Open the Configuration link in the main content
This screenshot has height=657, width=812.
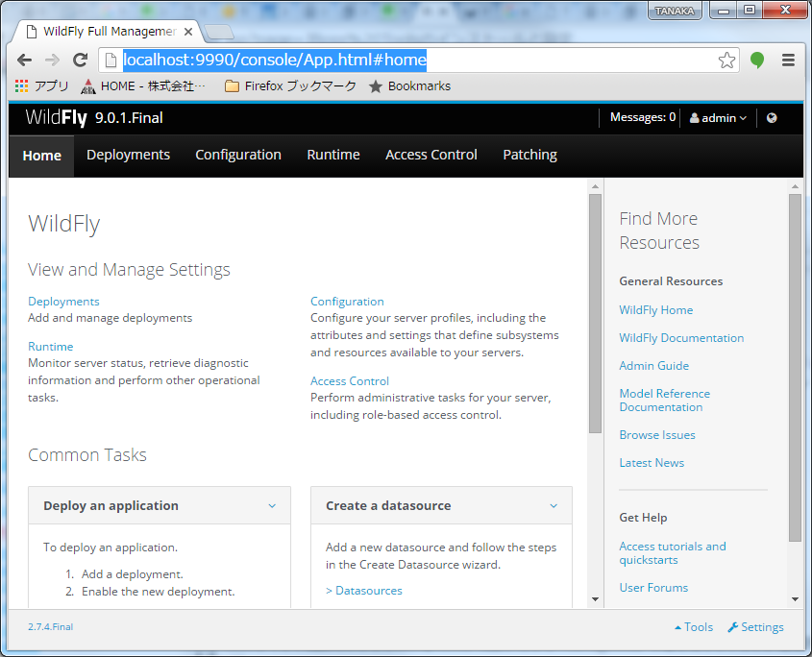tap(348, 302)
